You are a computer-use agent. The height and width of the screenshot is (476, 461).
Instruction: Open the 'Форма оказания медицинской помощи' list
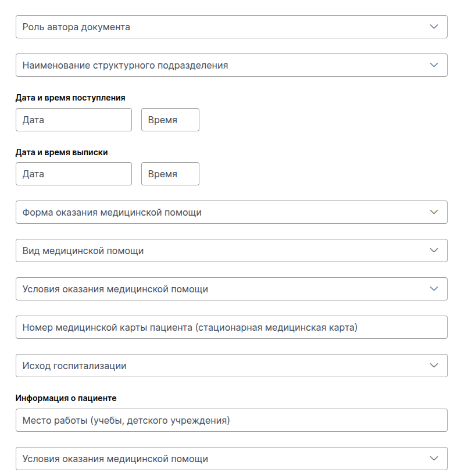click(x=231, y=212)
